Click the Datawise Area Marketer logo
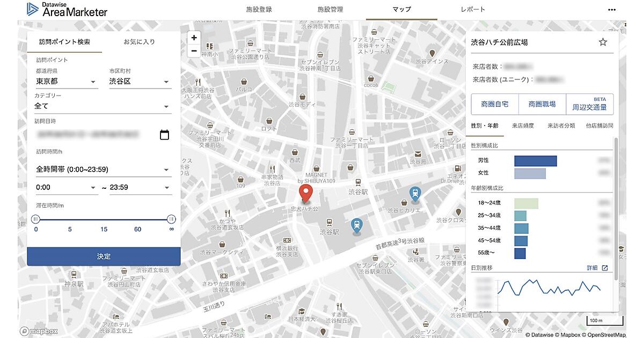Viewport: 644px width, 338px height. [67, 10]
